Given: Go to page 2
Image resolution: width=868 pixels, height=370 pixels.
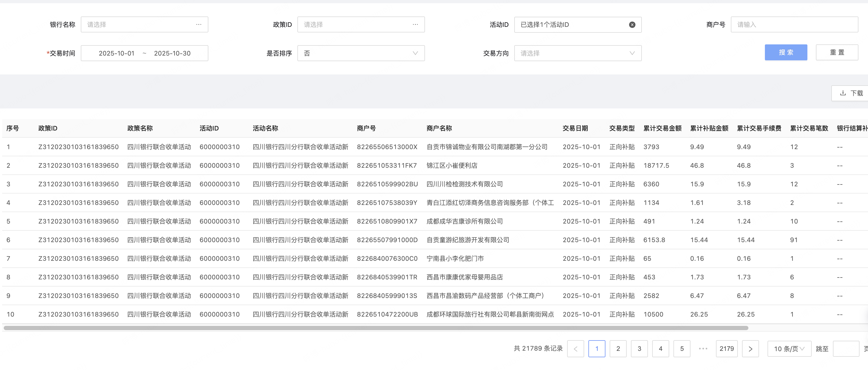Looking at the screenshot, I should [x=618, y=349].
